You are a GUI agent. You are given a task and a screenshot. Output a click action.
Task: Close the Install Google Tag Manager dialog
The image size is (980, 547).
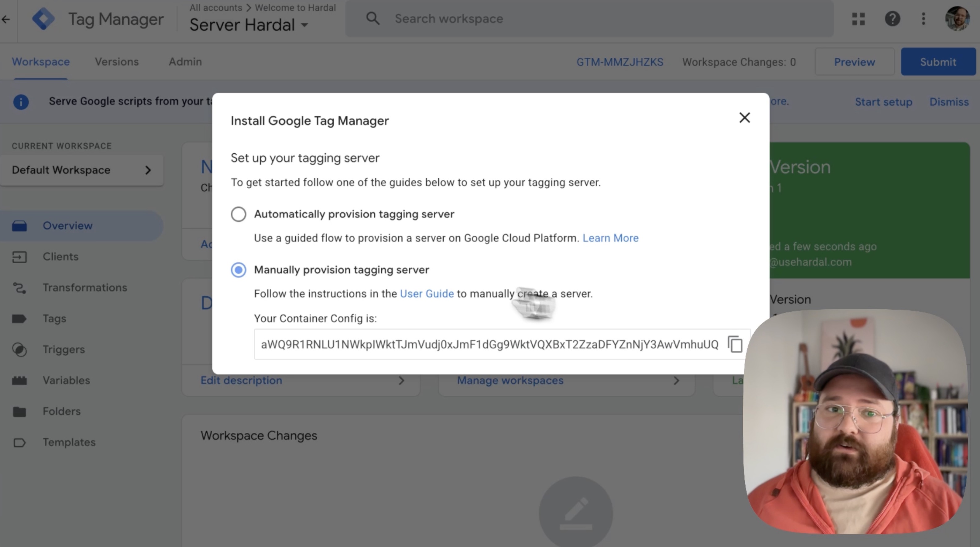point(745,118)
